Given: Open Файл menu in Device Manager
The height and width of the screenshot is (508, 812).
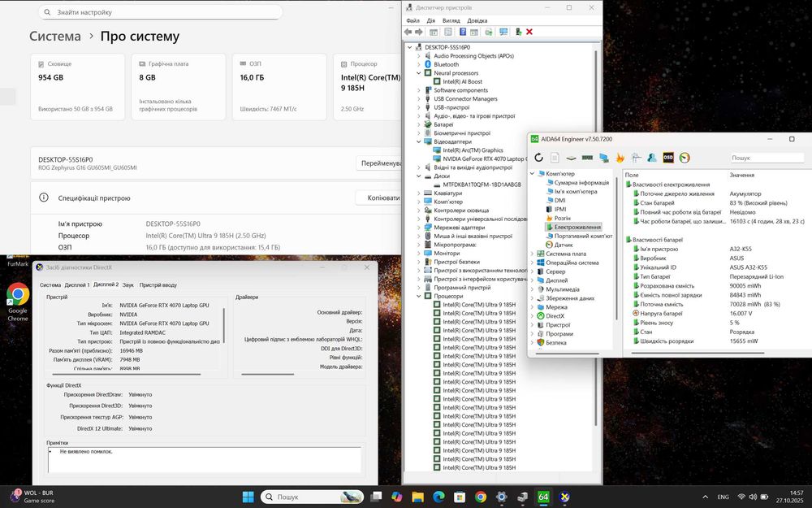Looking at the screenshot, I should click(412, 21).
